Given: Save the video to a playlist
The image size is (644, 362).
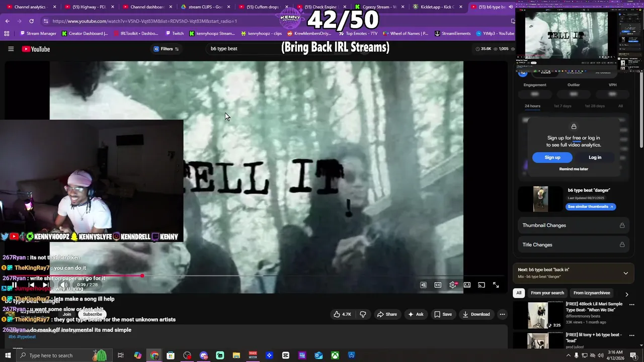Looking at the screenshot, I should 443,314.
